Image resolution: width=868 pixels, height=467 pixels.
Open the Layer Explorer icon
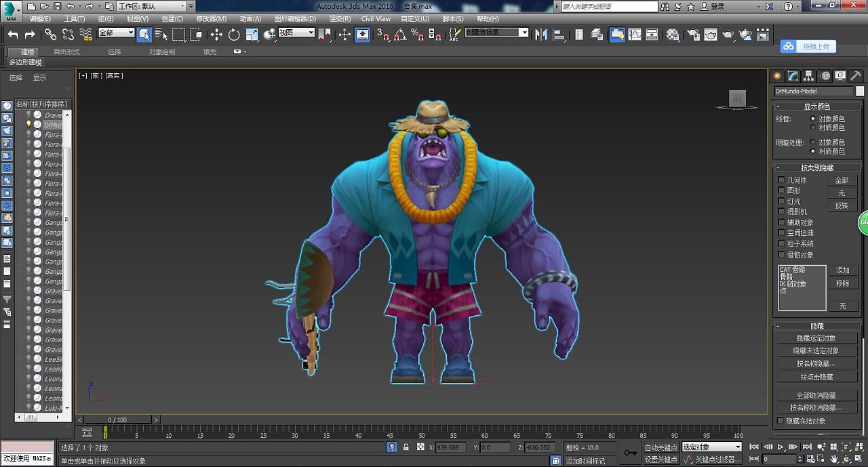(597, 35)
